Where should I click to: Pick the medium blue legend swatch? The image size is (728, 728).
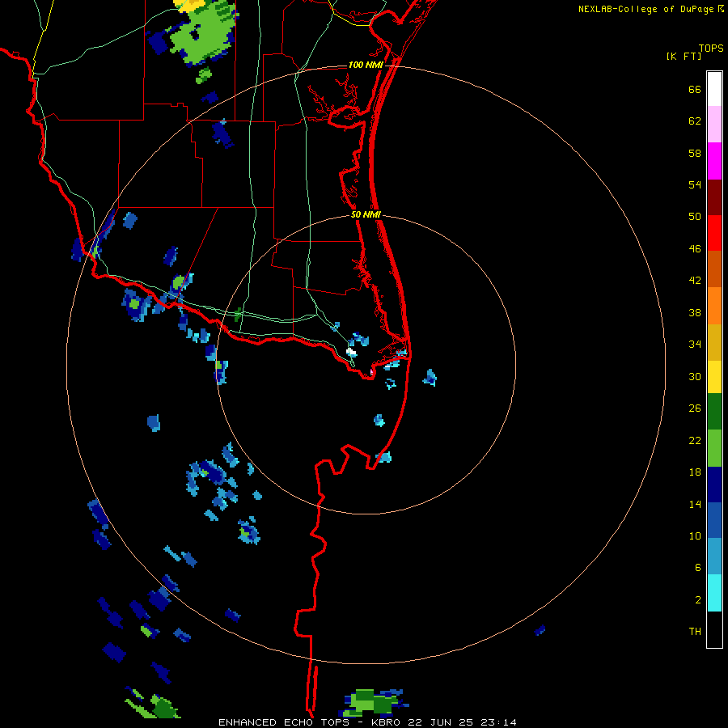pos(714,520)
